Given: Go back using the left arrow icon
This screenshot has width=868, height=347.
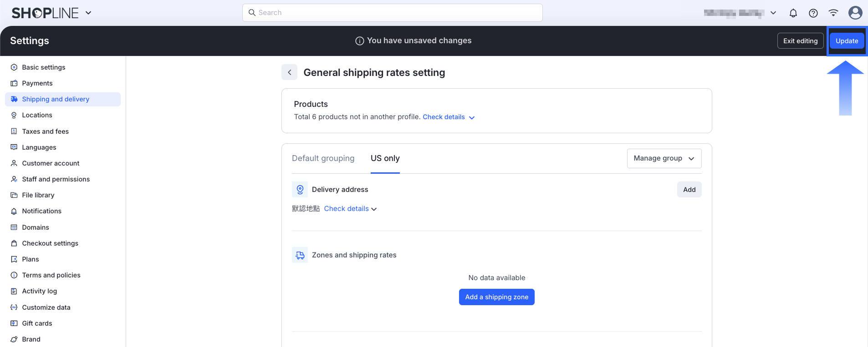Looking at the screenshot, I should (x=289, y=72).
